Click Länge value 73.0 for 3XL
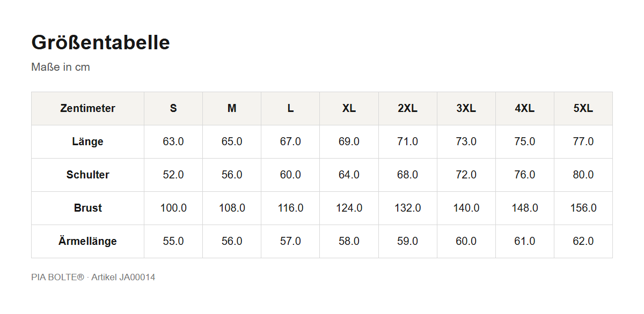Screen dimensions: 644x314 click(x=466, y=141)
